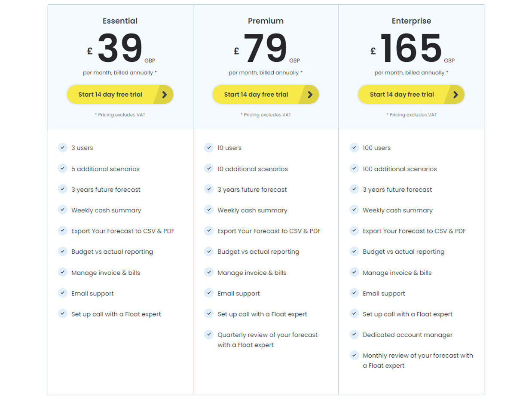Select the Essential plan heading

[x=120, y=21]
